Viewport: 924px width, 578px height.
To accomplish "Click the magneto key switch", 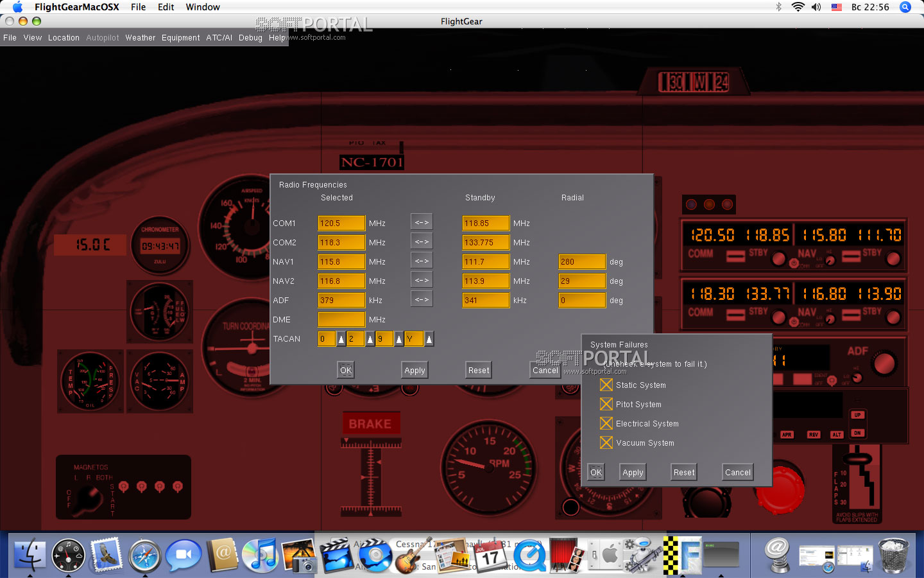I will [88, 498].
